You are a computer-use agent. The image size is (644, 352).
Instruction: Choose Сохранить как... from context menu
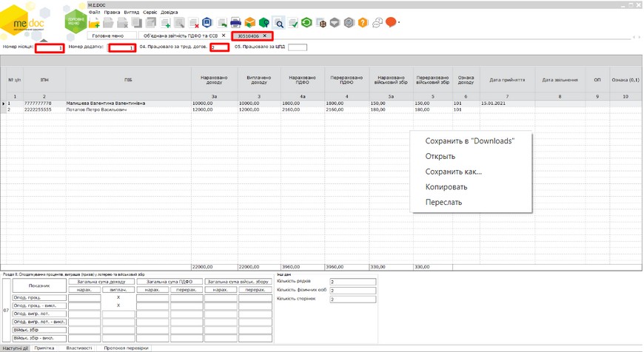453,172
